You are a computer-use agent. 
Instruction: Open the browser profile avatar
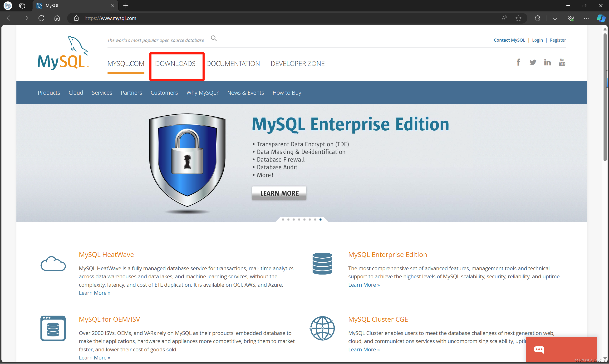[x=8, y=6]
